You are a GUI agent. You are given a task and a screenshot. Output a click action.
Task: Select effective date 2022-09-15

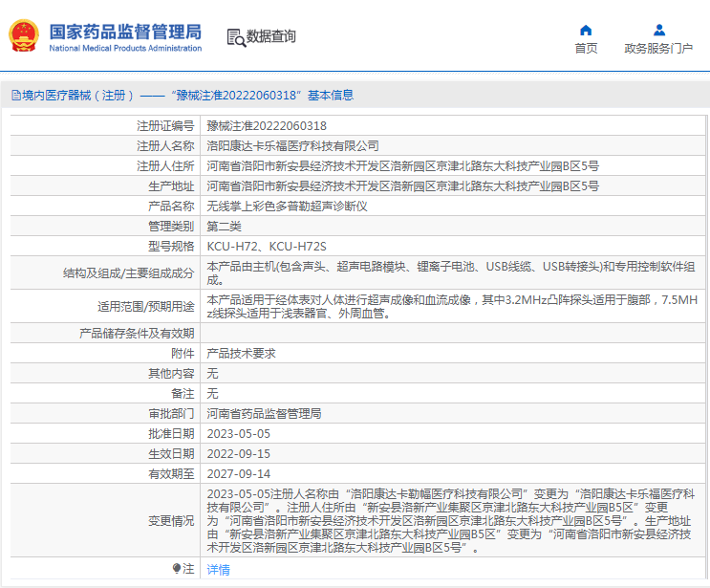[239, 453]
